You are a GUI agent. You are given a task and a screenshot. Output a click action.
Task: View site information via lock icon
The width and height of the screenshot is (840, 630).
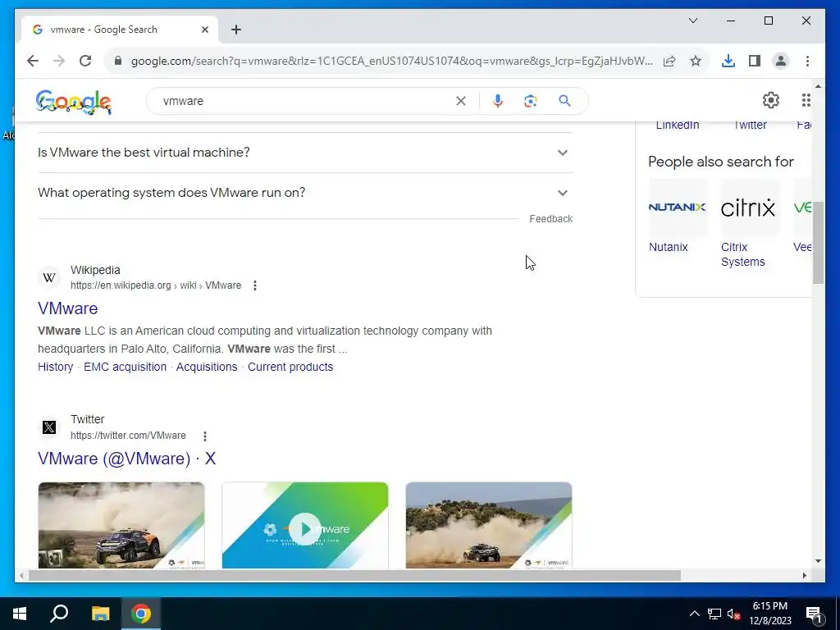(118, 61)
